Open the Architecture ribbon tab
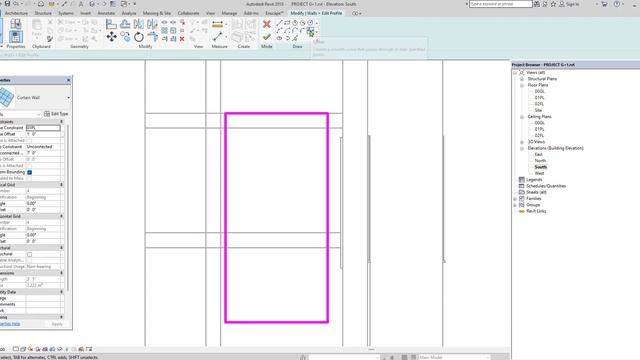 click(x=16, y=13)
